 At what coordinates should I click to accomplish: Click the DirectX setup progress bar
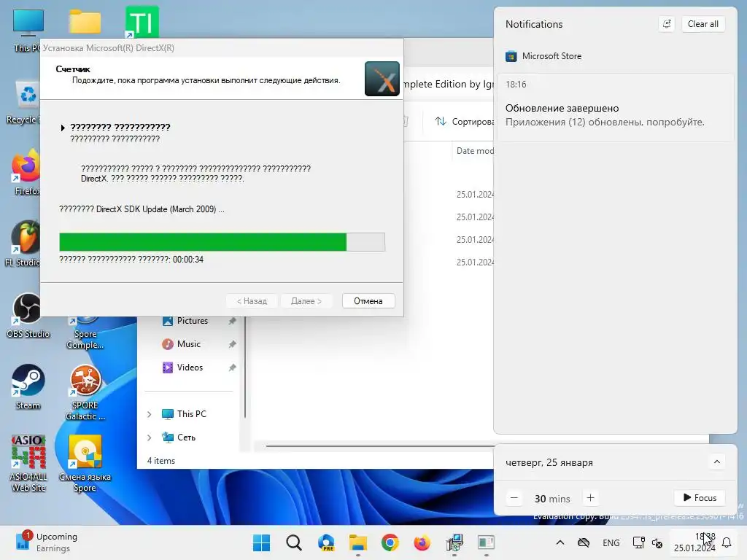tap(222, 242)
